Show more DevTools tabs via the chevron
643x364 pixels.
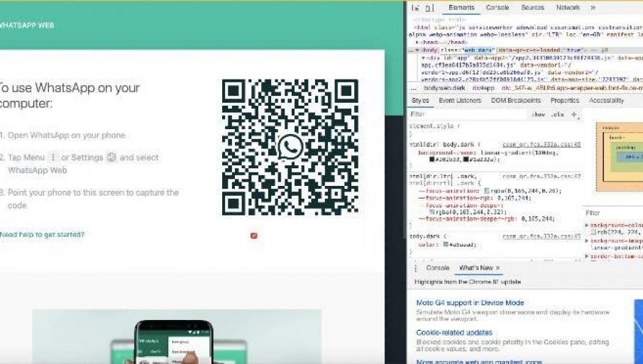[x=593, y=8]
